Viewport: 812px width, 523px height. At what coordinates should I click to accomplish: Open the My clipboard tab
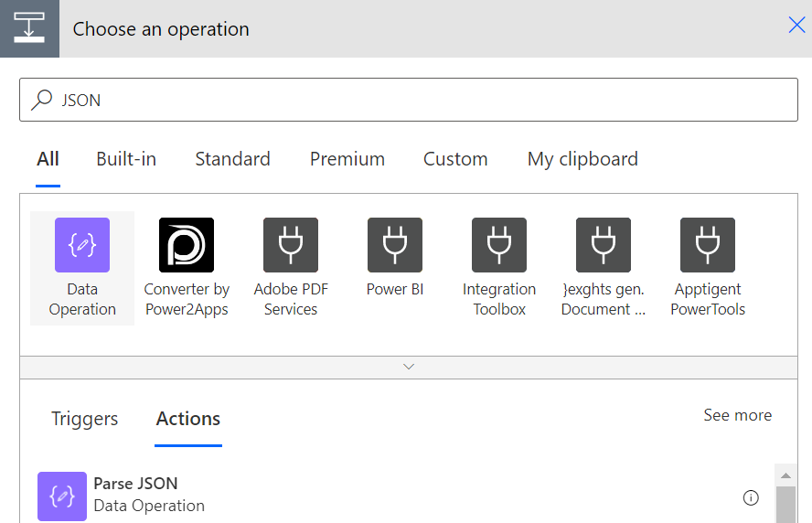coord(582,159)
